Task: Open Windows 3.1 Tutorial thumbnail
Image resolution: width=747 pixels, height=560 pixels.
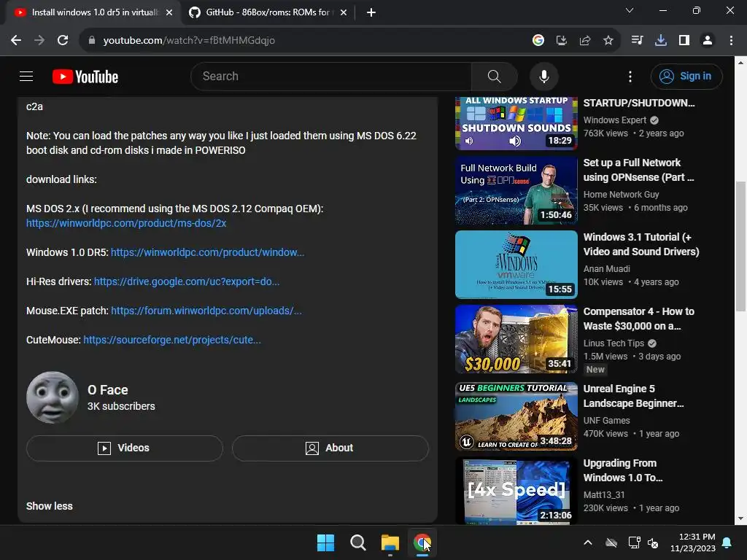Action: [516, 265]
